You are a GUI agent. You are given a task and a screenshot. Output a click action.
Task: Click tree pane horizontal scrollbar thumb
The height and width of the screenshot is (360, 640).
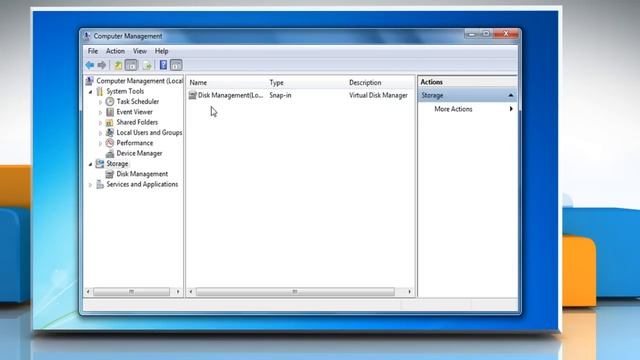tap(131, 291)
